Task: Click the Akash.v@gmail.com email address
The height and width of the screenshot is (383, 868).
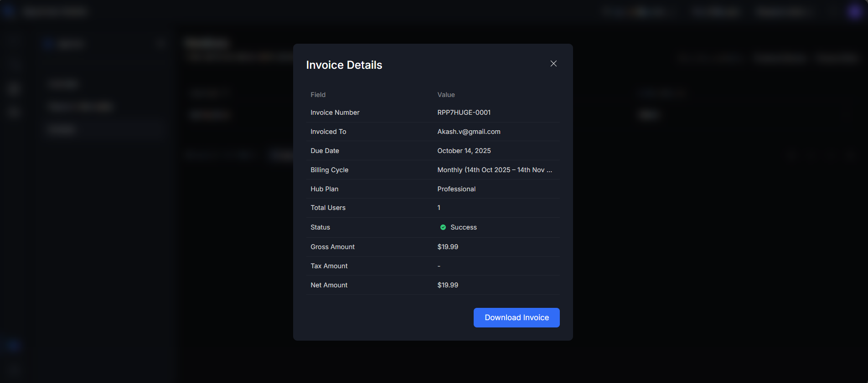Action: click(x=469, y=132)
